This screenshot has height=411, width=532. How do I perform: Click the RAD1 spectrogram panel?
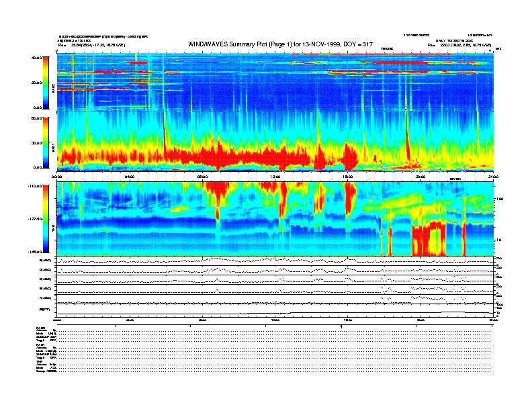[275, 142]
